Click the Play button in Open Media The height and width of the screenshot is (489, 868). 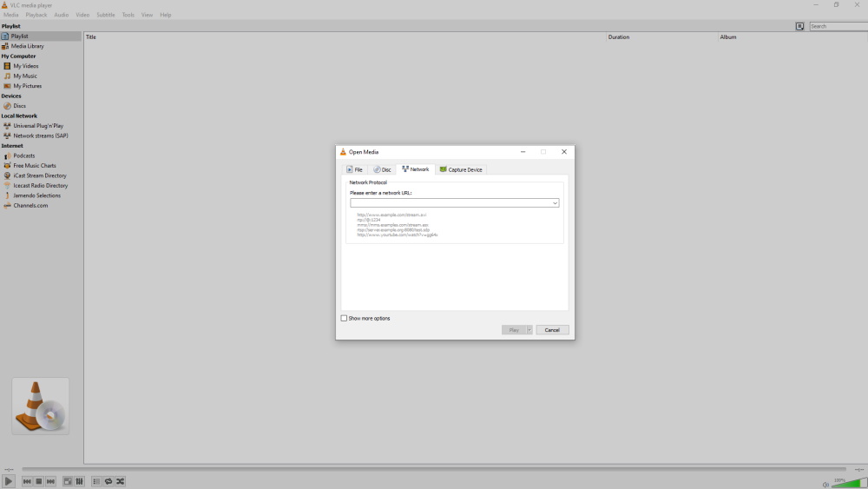[514, 330]
